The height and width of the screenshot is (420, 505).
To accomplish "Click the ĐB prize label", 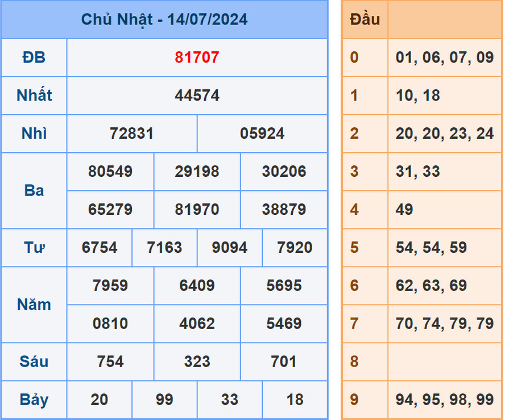I will (34, 57).
